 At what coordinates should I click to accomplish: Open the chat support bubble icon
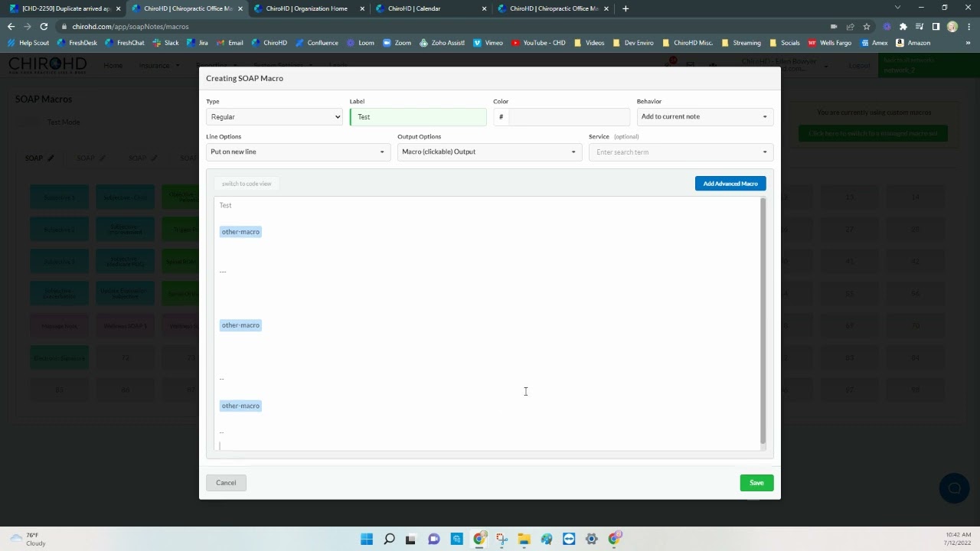[x=954, y=488]
